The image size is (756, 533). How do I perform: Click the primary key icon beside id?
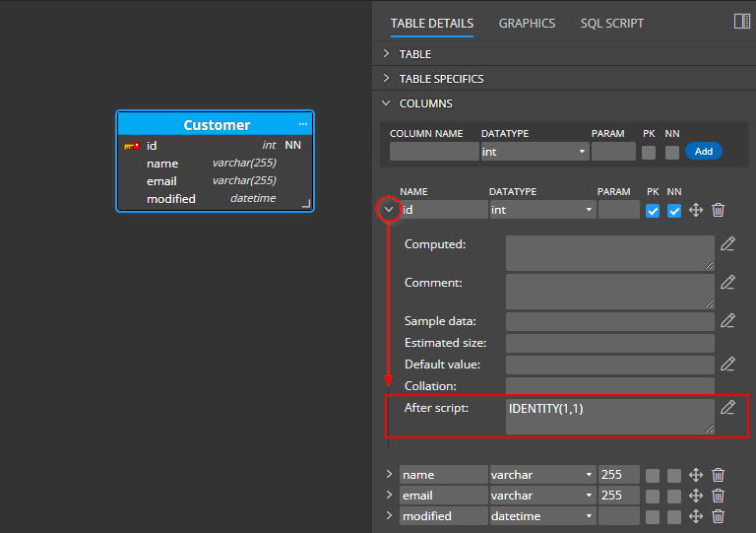click(x=132, y=146)
